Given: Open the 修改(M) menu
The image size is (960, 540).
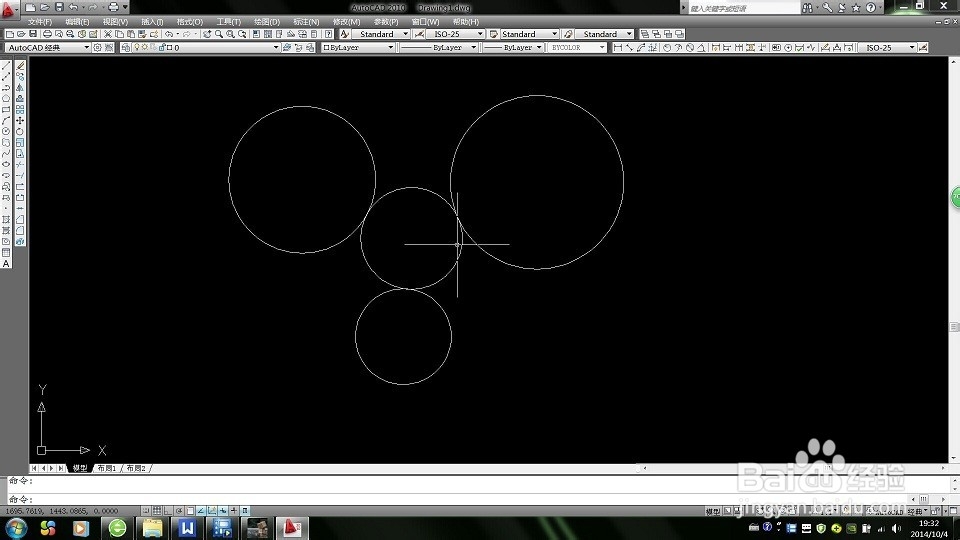Looking at the screenshot, I should [347, 21].
